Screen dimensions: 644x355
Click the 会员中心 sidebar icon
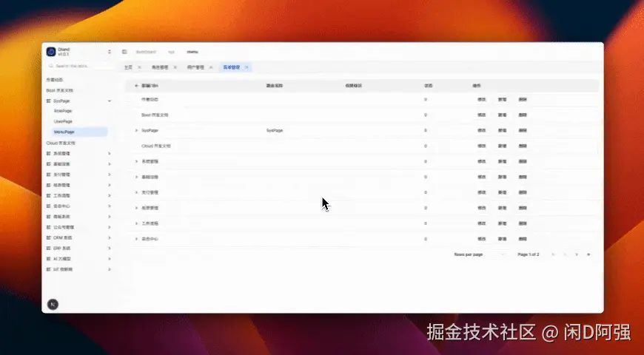pos(48,206)
